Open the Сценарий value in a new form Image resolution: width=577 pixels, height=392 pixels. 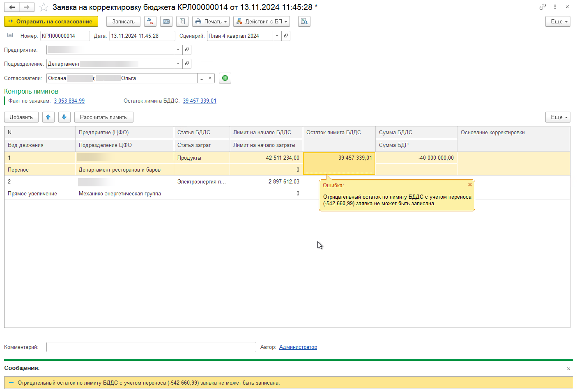pos(286,36)
